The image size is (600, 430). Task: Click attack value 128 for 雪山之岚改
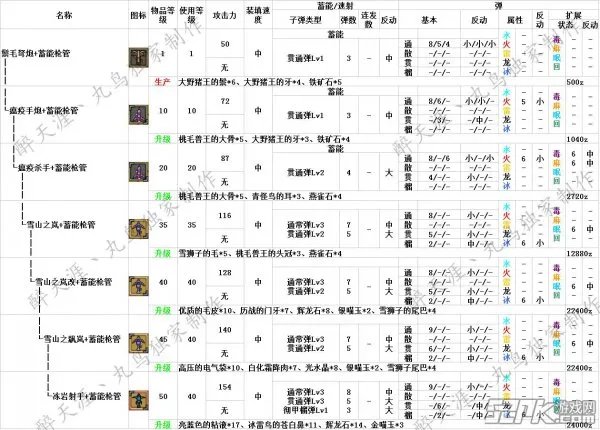click(x=225, y=272)
